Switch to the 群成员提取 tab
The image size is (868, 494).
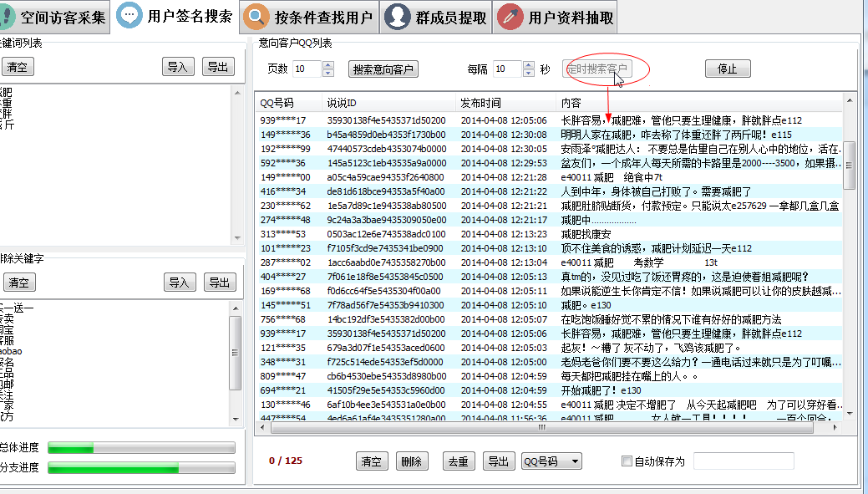click(x=435, y=18)
